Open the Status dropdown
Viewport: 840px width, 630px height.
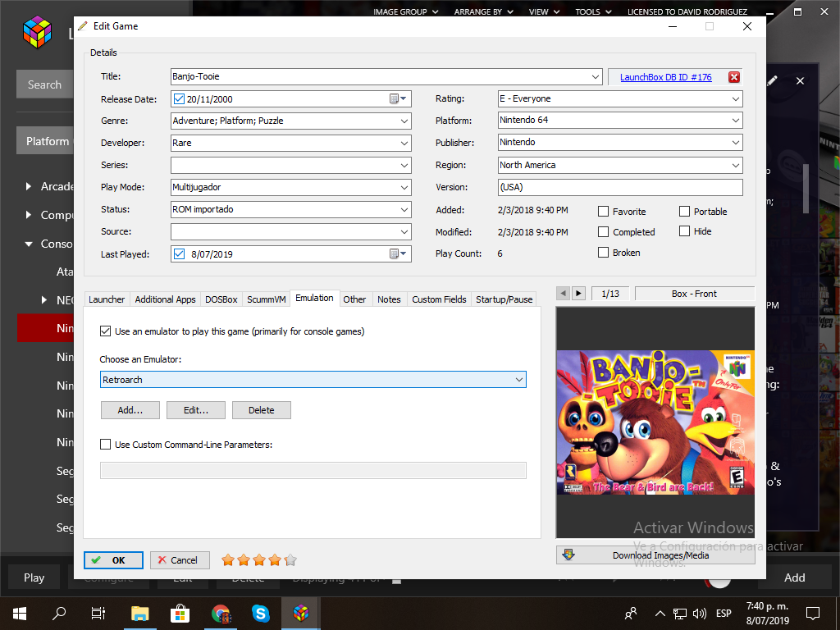tap(404, 209)
